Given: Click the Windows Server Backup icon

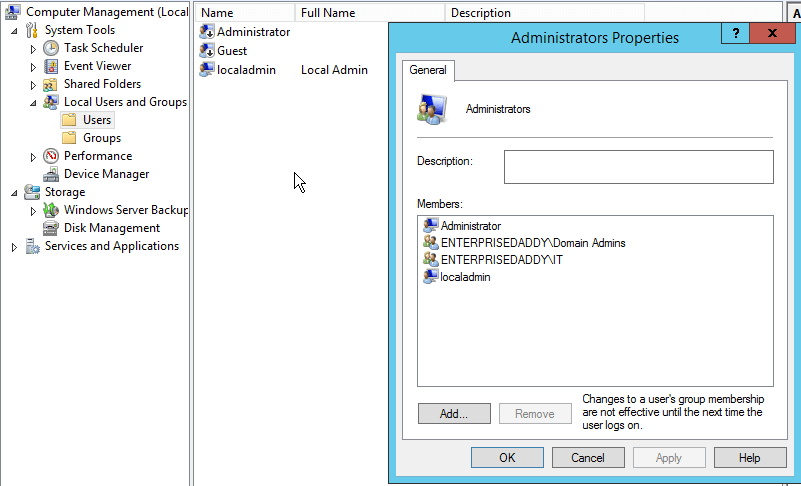Looking at the screenshot, I should tap(51, 210).
